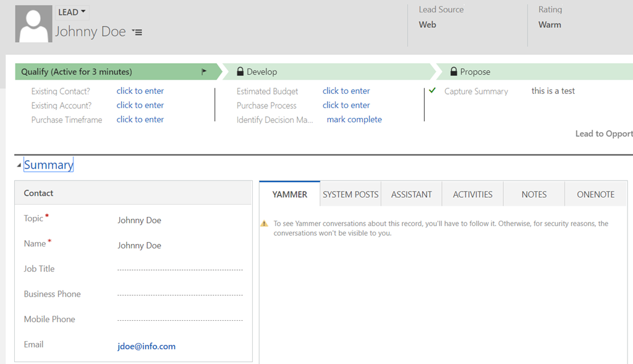Mark Identify Decision Maker complete

pyautogui.click(x=354, y=119)
